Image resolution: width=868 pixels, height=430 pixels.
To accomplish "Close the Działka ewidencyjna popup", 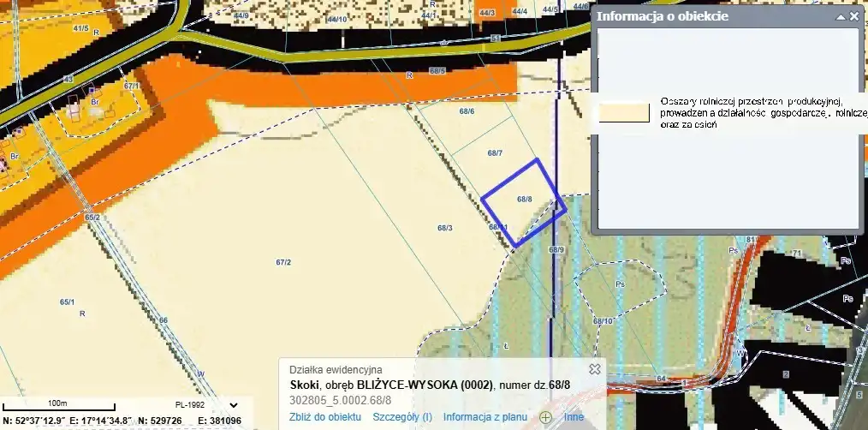I will pyautogui.click(x=594, y=368).
